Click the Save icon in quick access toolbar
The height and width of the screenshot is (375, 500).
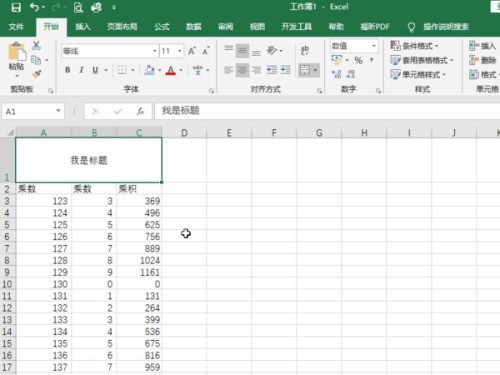point(16,7)
